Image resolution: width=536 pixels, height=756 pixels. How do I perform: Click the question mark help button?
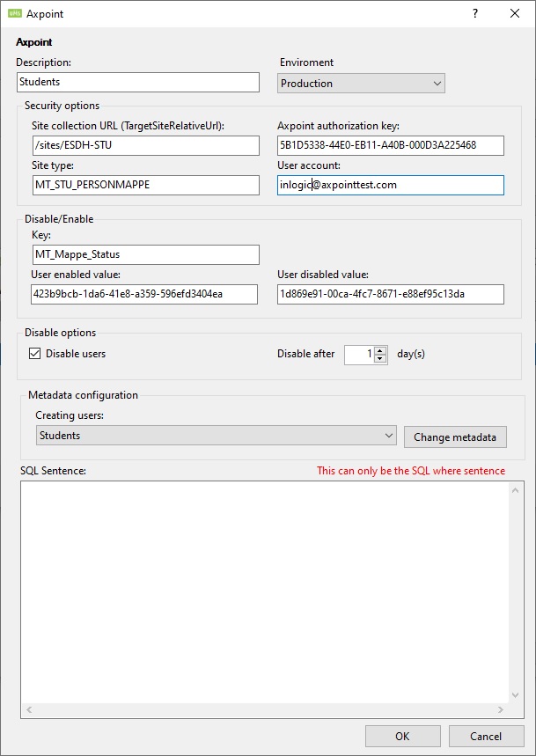click(x=475, y=14)
